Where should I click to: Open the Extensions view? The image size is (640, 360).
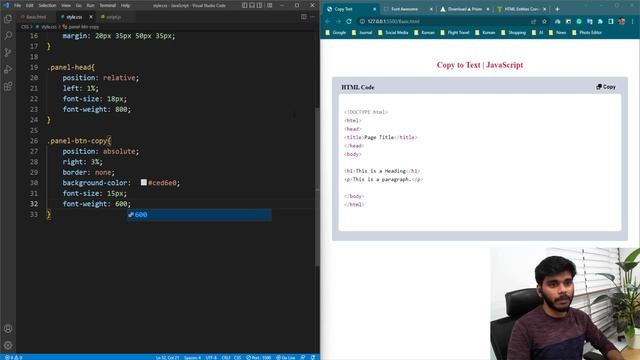(x=8, y=86)
